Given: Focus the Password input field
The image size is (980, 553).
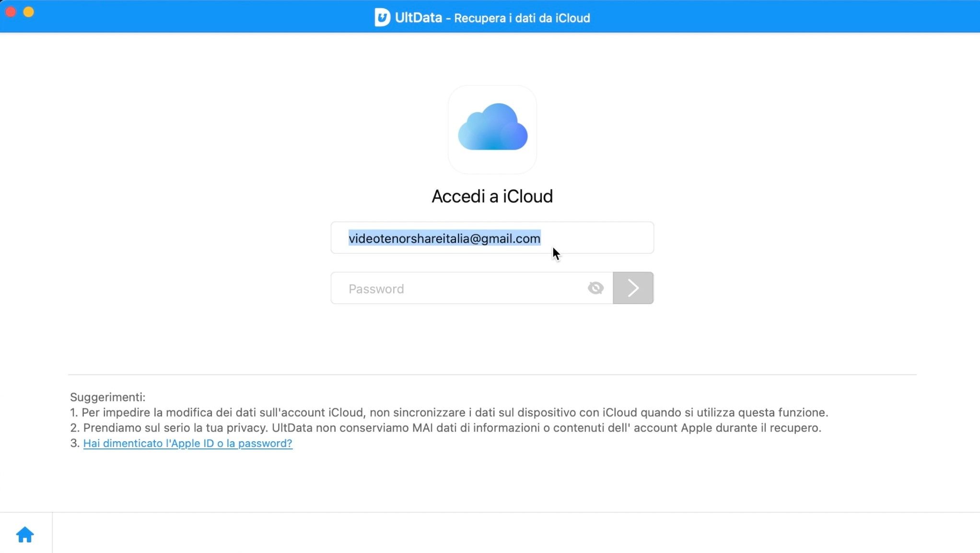Looking at the screenshot, I should pos(472,288).
